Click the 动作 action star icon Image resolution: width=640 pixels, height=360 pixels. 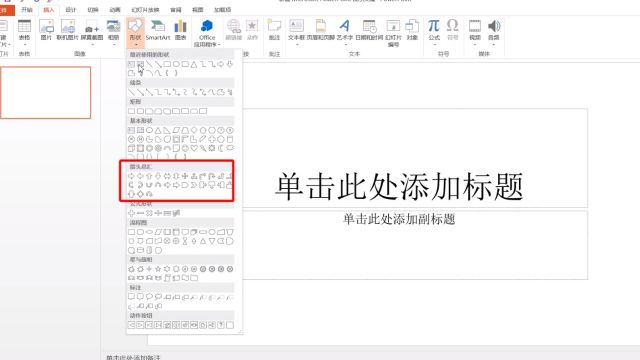point(252,30)
